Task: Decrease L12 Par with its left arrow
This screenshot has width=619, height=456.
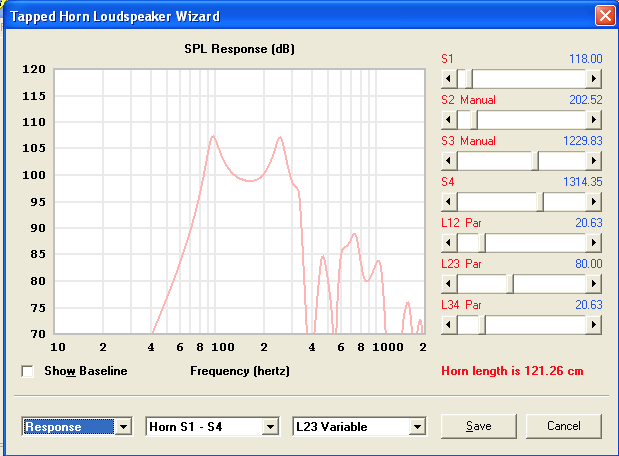Action: (x=449, y=243)
